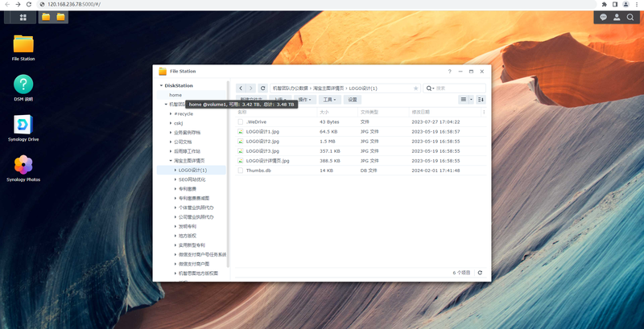Click the 设置 settings button
Screen dimensions: 644x329
352,100
